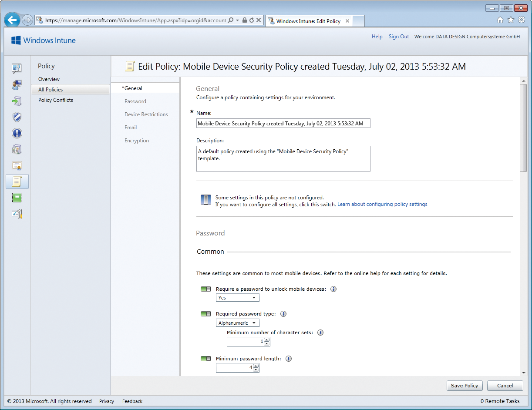Click the browser Back arrow

(12, 20)
